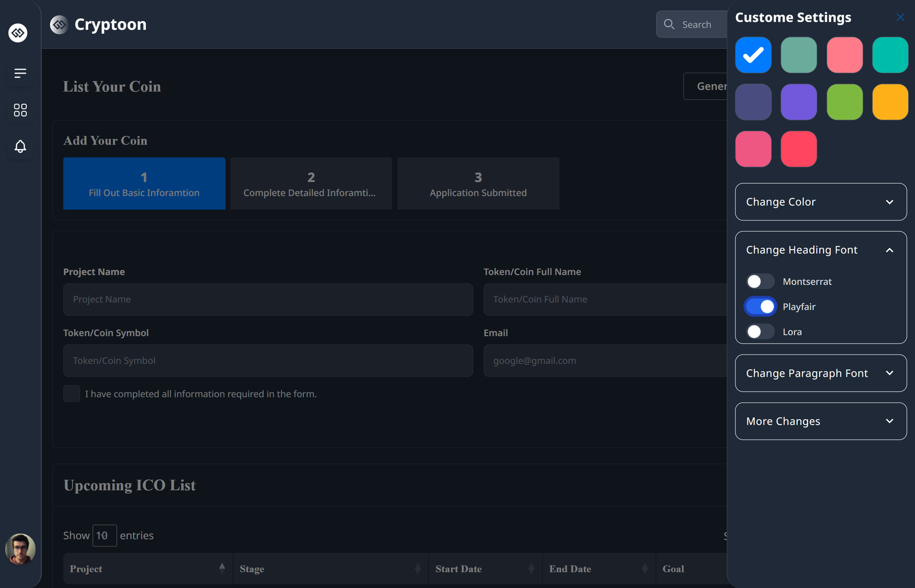Click the search magnifier icon
Screen dimensions: 915x588
tap(669, 24)
